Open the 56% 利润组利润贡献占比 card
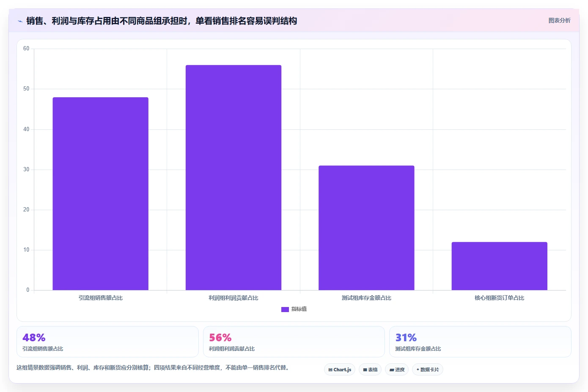 coord(294,342)
